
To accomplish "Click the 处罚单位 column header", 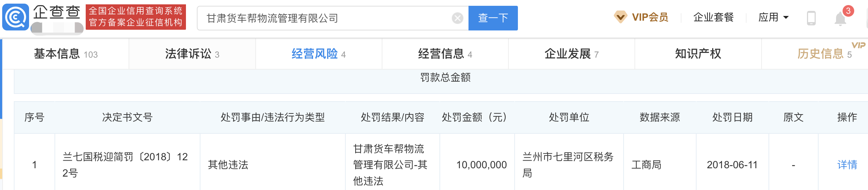I will click(x=569, y=117).
